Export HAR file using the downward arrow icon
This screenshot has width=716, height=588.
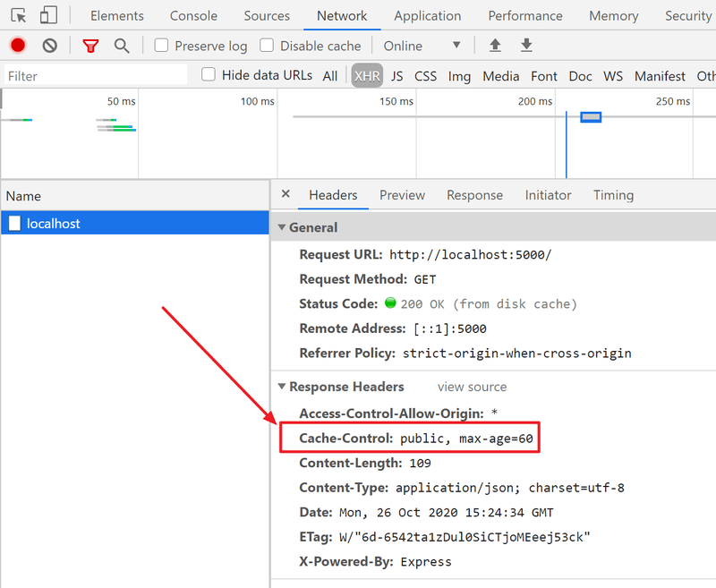526,45
